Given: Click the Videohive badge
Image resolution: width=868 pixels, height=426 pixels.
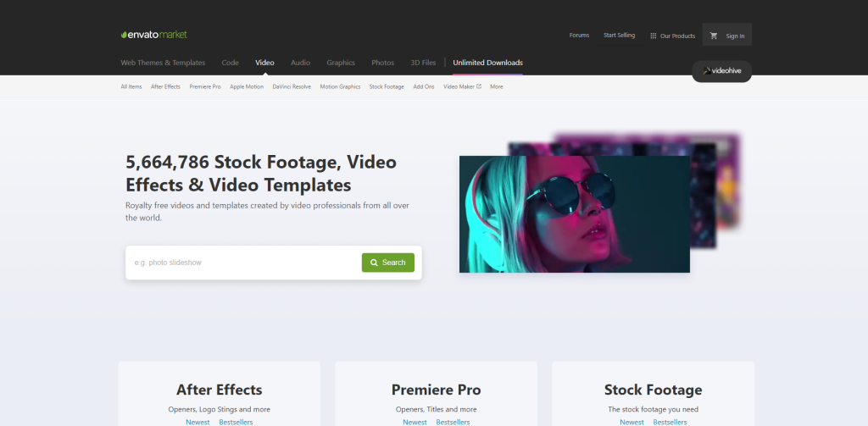Looking at the screenshot, I should [722, 71].
